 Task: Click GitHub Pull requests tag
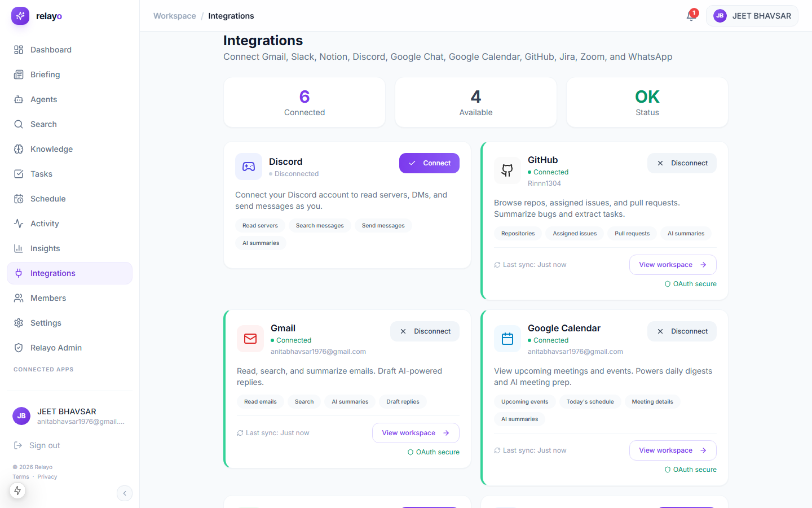tap(632, 234)
